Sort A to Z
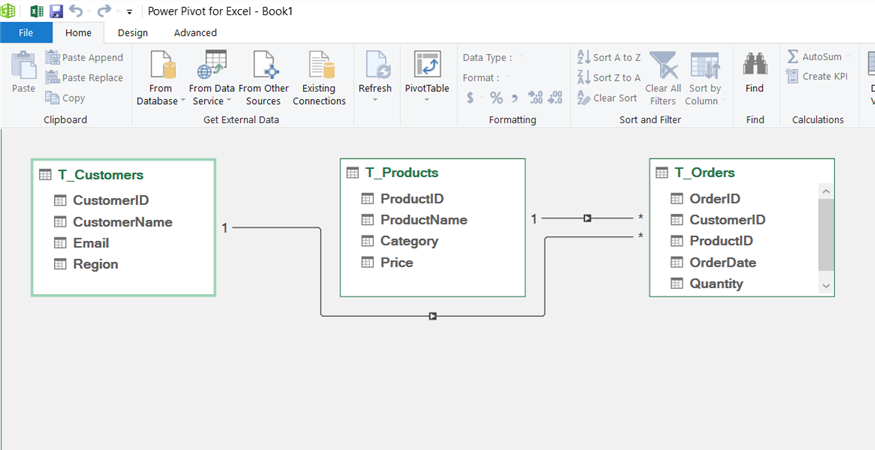This screenshot has width=875, height=450. point(609,58)
